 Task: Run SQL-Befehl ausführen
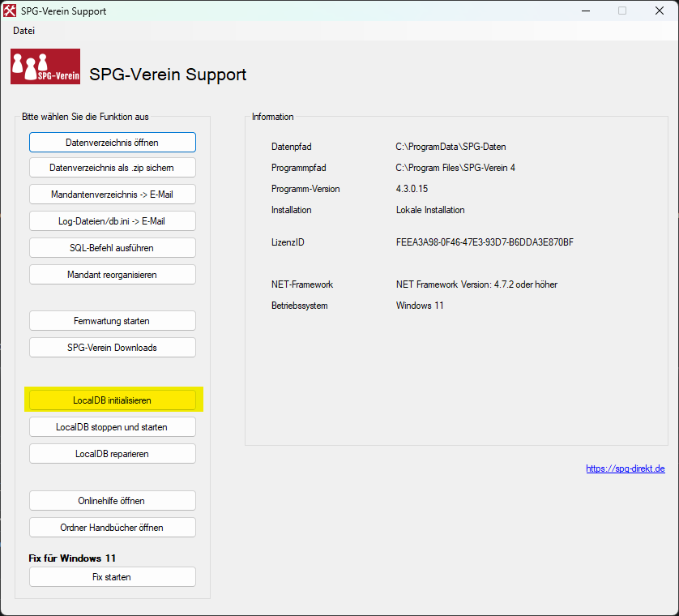[112, 248]
